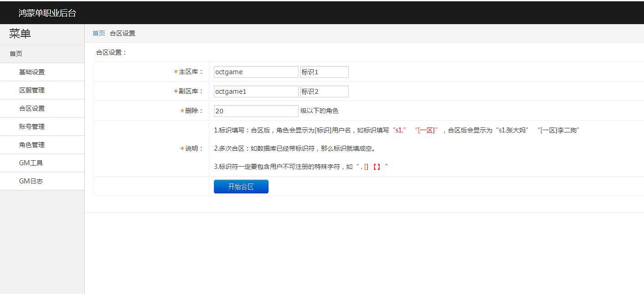Click the 标识1 input field
This screenshot has width=644, height=294.
pyautogui.click(x=324, y=72)
